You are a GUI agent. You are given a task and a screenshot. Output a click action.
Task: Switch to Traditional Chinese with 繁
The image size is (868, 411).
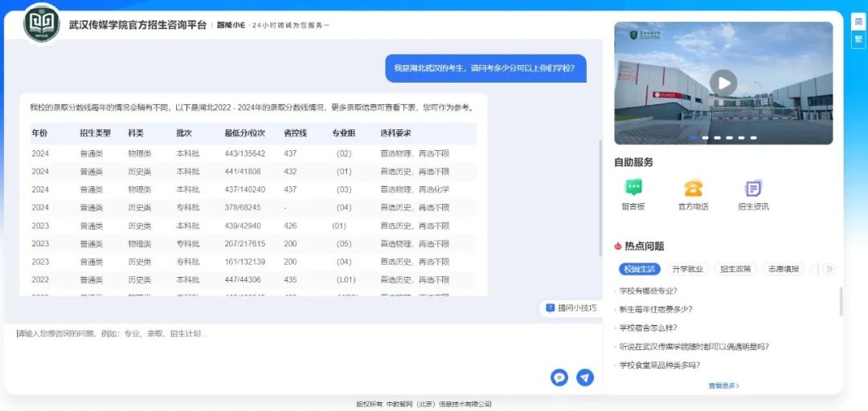(858, 38)
